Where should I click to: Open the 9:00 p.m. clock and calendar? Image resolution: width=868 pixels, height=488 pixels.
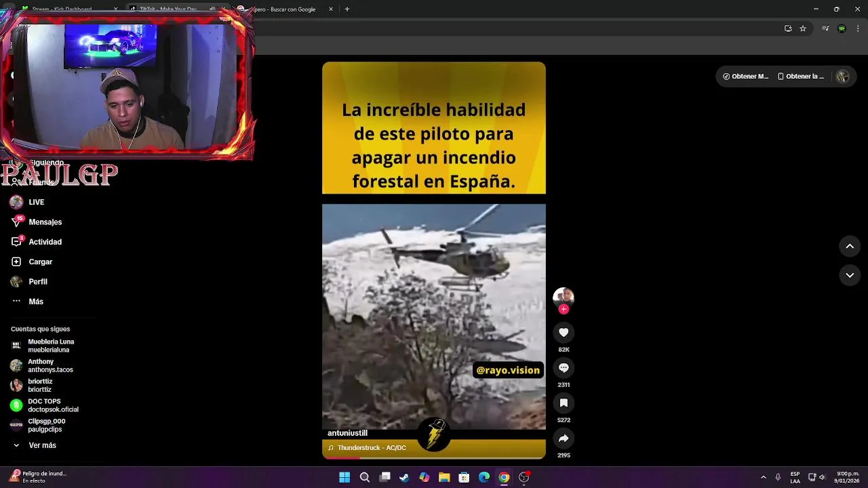coord(848,477)
